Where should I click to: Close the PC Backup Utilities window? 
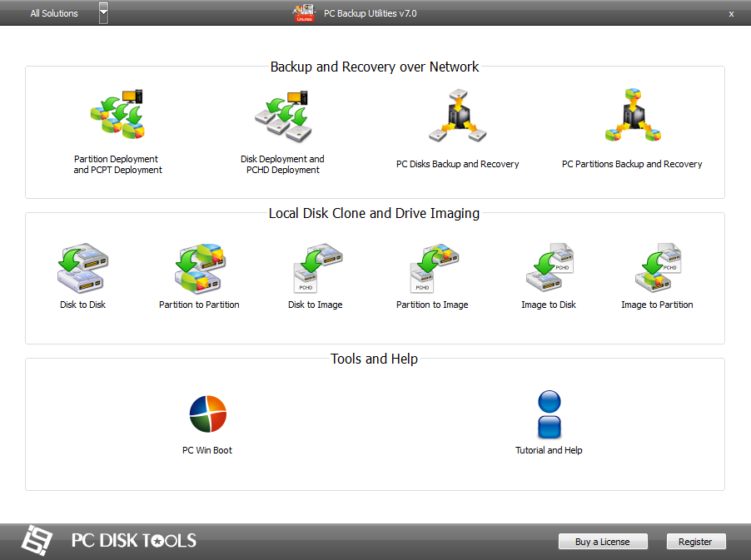[x=731, y=14]
